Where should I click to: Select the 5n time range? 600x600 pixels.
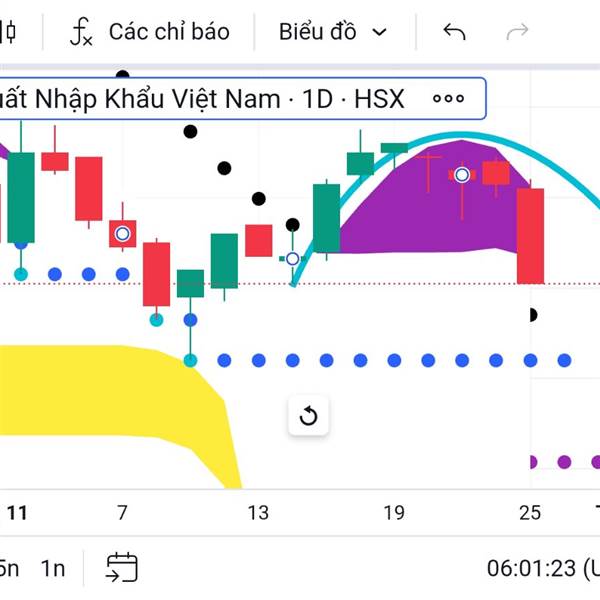coord(8,568)
